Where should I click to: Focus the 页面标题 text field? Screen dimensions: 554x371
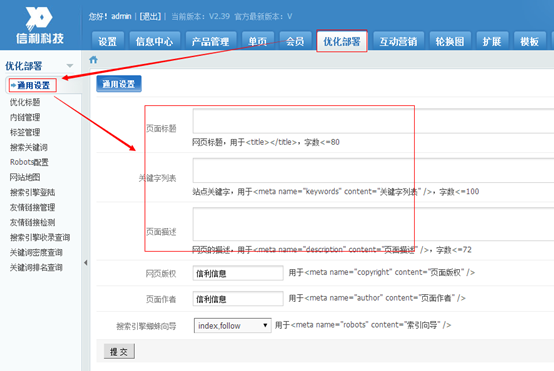pos(373,121)
